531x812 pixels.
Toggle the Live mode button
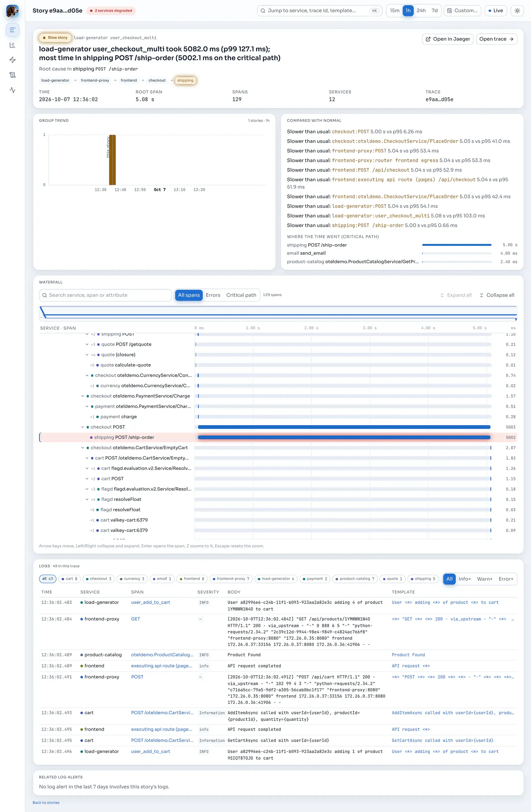tap(496, 11)
